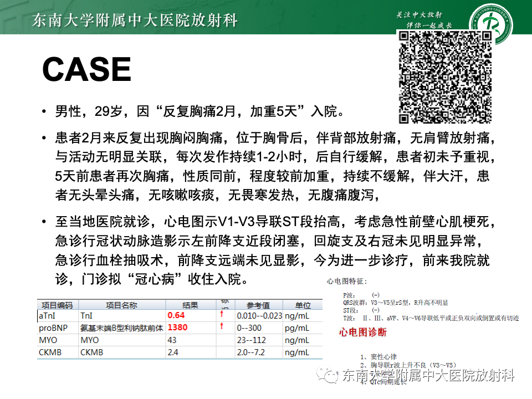Click the header title 东南大学附属中大医院放射科
Viewport: 532px width, 399px height.
(135, 21)
